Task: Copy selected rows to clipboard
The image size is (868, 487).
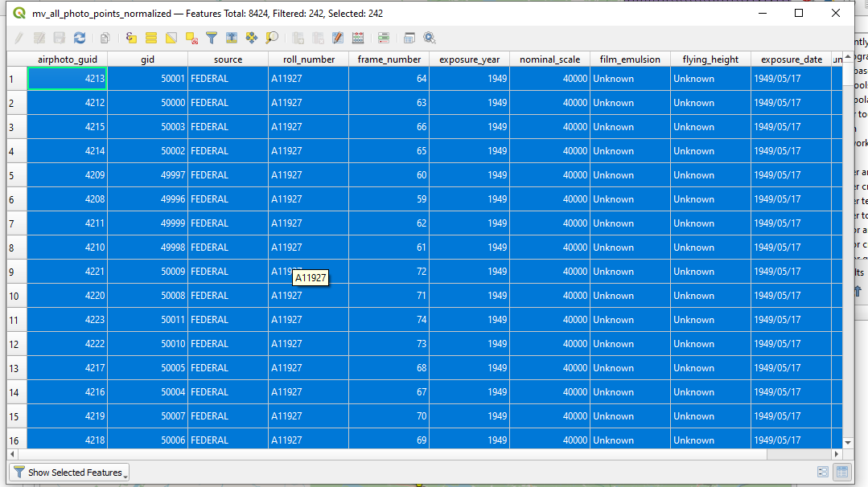Action: click(x=105, y=38)
